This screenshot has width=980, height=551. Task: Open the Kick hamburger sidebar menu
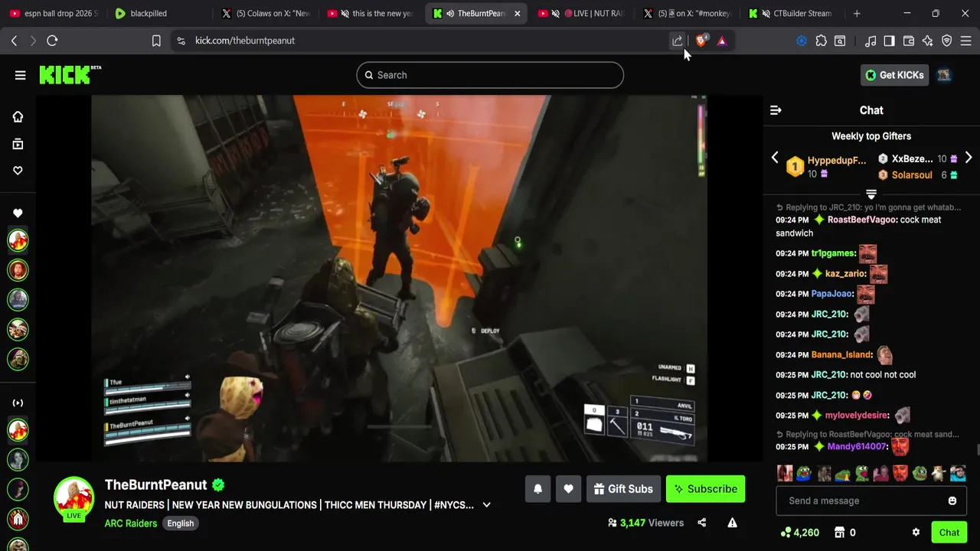[20, 75]
